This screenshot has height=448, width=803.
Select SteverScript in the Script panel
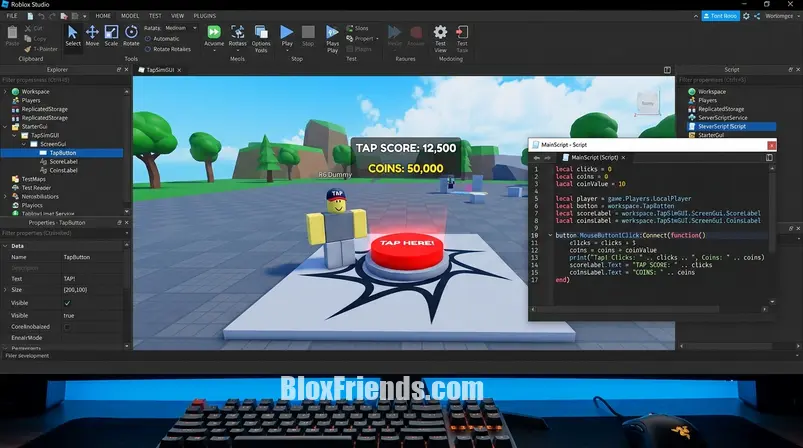731,126
